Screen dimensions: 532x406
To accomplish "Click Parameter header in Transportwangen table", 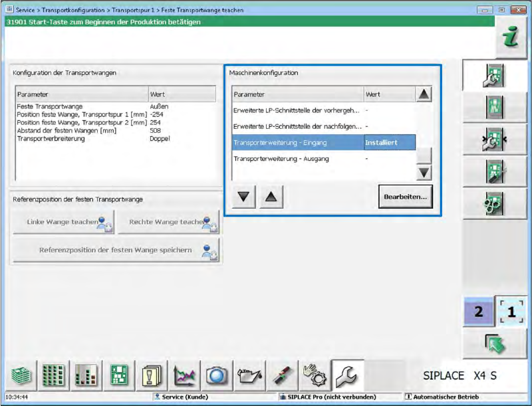I will click(82, 94).
